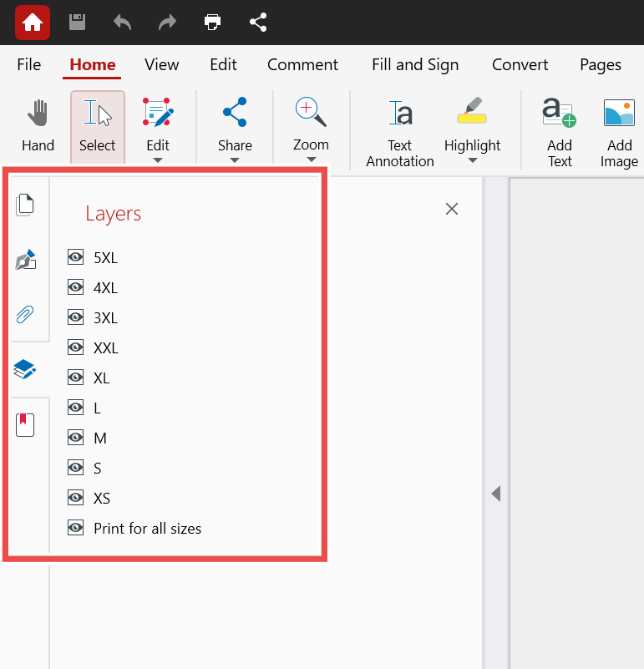Click the red Home icon in title bar
The width and height of the screenshot is (644, 669).
(32, 23)
